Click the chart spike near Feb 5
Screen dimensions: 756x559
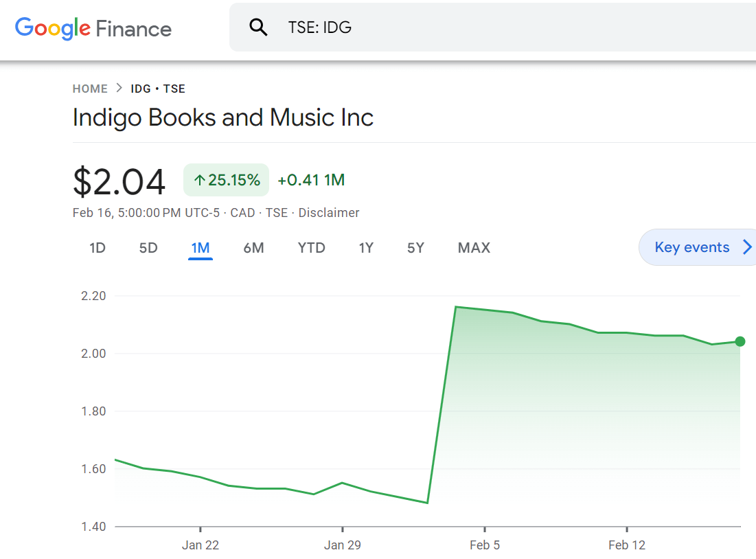tap(456, 307)
